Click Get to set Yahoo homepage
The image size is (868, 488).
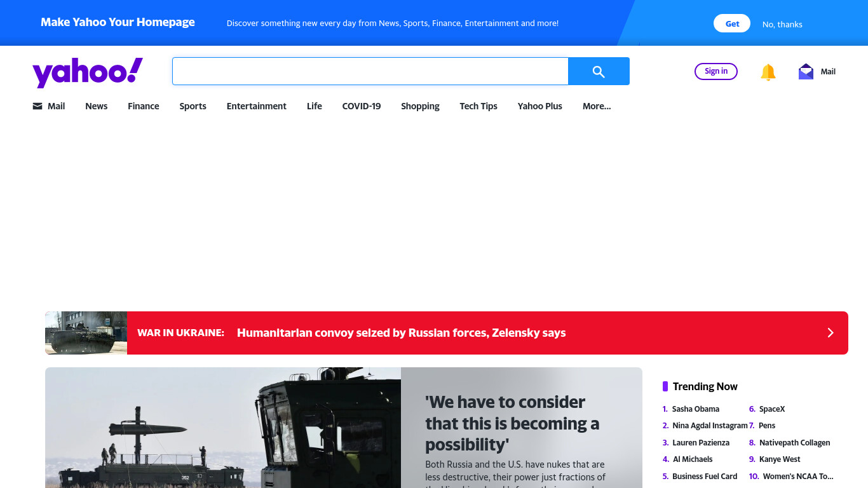point(732,24)
